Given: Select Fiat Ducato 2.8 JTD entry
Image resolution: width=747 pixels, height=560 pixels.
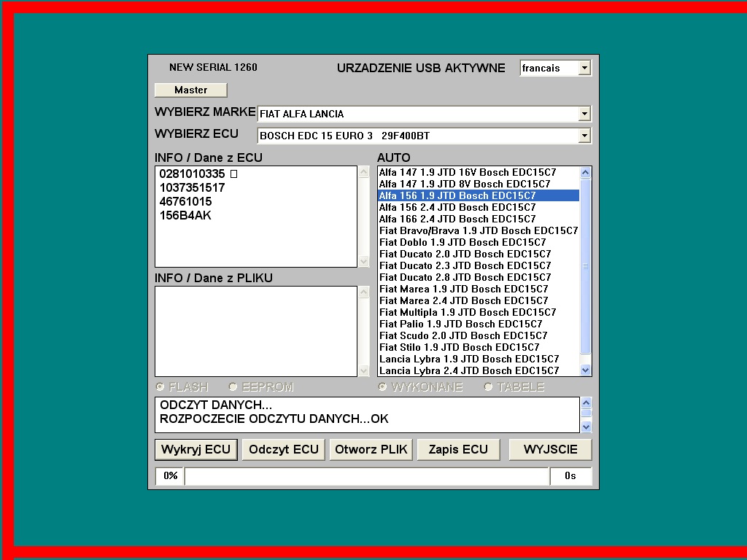Looking at the screenshot, I should pyautogui.click(x=479, y=277).
